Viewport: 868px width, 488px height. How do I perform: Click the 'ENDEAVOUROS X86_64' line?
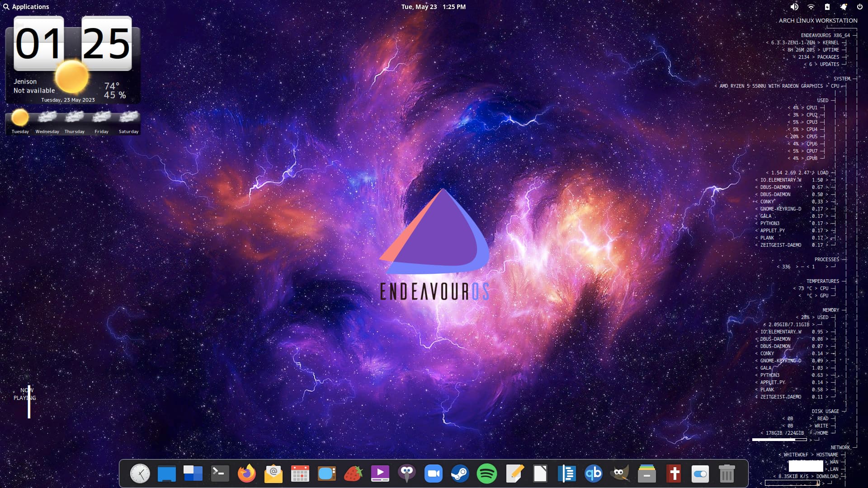click(x=825, y=35)
